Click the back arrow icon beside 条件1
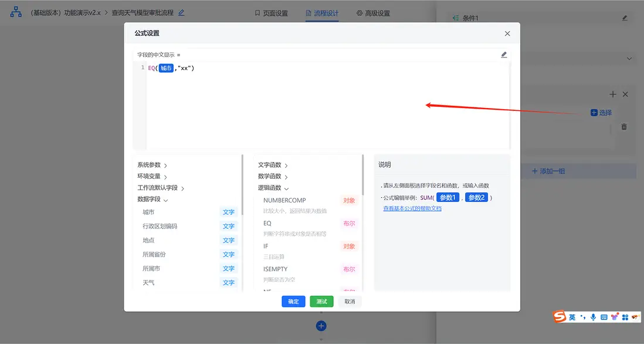 pos(456,18)
